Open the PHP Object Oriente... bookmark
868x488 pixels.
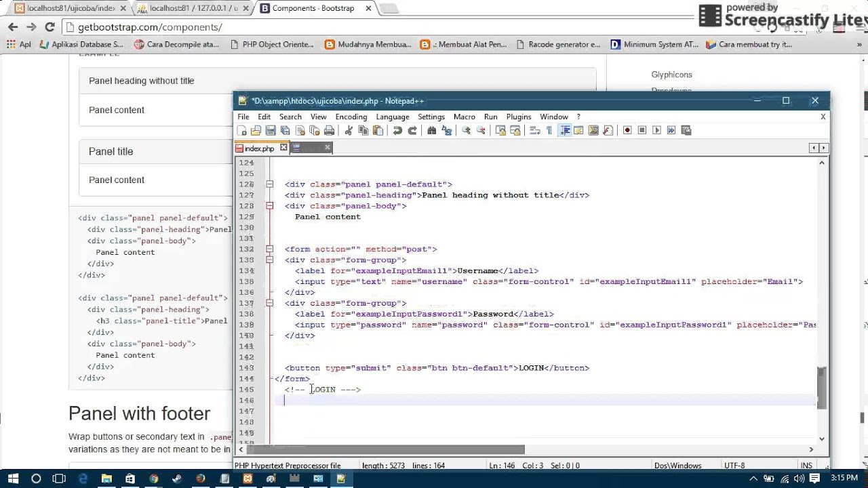pyautogui.click(x=272, y=45)
